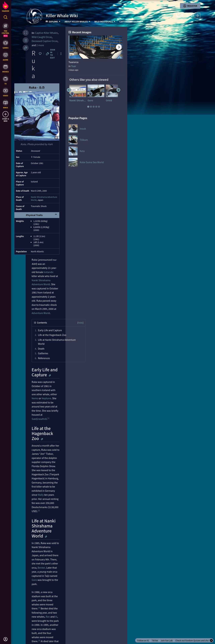Expand page to full width icon

pyautogui.click(x=25, y=33)
